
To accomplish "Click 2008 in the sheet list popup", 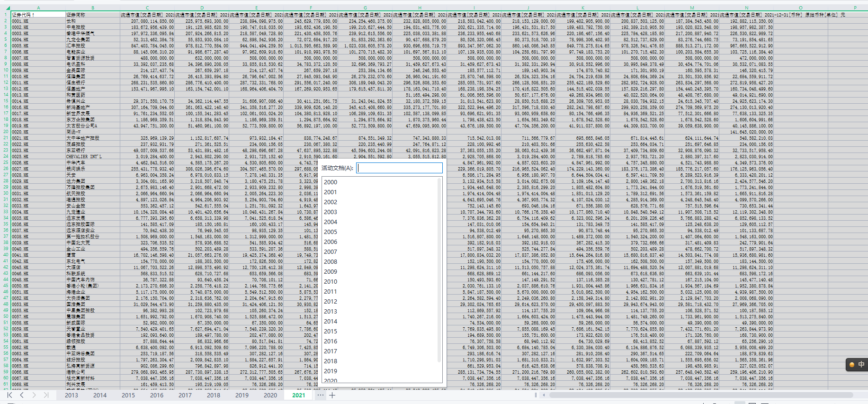I will point(331,262).
